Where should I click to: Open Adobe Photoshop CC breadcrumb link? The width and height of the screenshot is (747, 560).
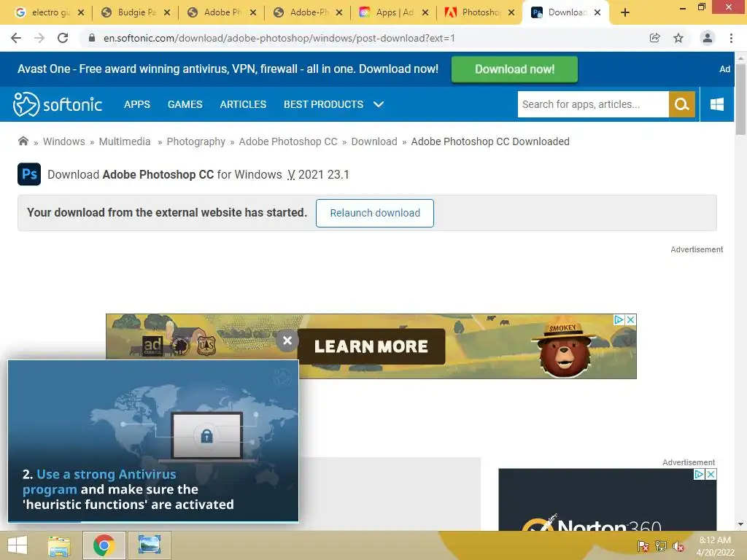point(287,141)
